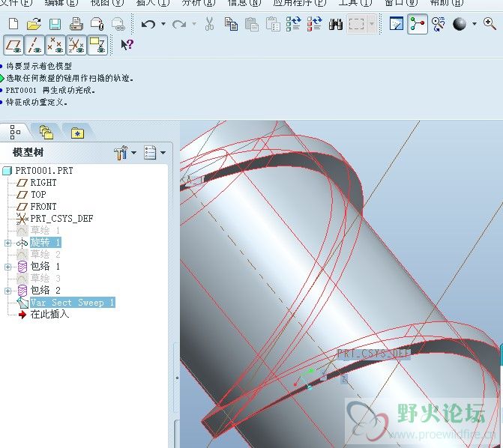Image resolution: width=503 pixels, height=448 pixels.
Task: Select hidden 草绘 2 sketch
Action: [x=45, y=254]
